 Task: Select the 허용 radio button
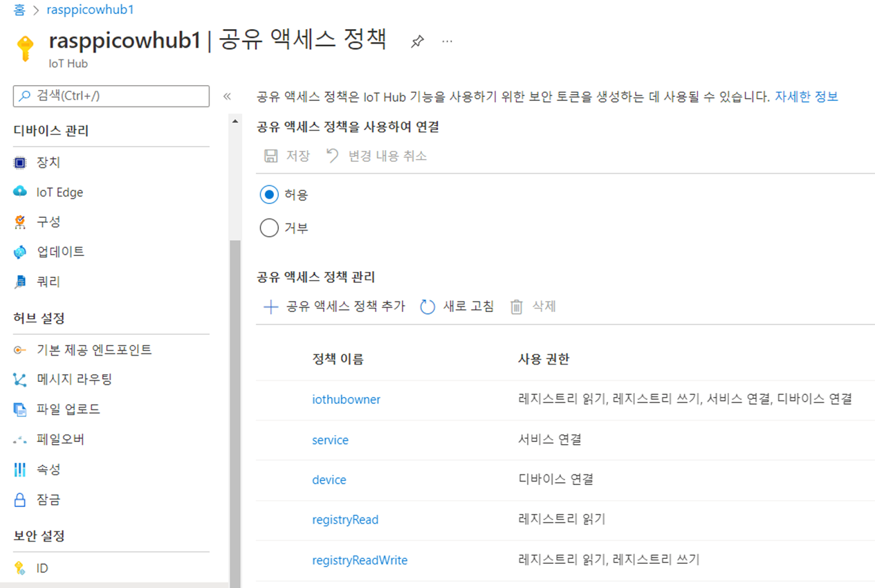268,195
